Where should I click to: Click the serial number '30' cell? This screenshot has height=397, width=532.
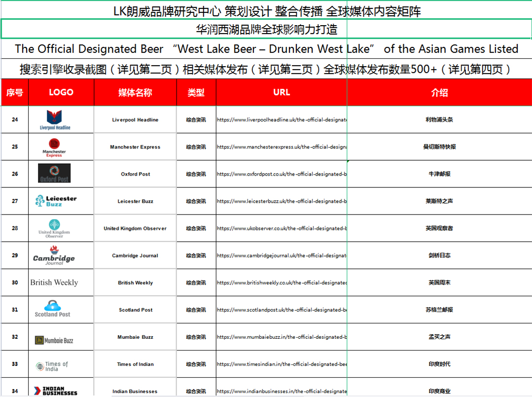[15, 283]
